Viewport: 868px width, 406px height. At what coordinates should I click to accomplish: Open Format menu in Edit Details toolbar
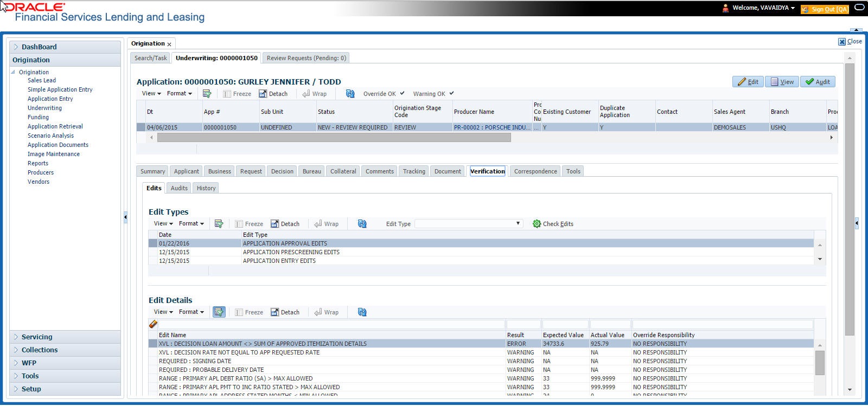(x=192, y=312)
